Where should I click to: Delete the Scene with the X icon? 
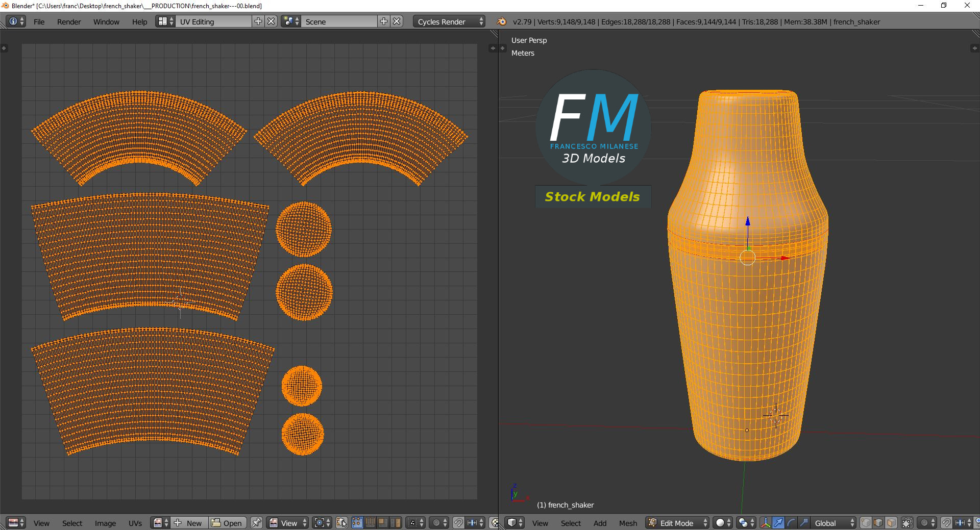point(397,21)
